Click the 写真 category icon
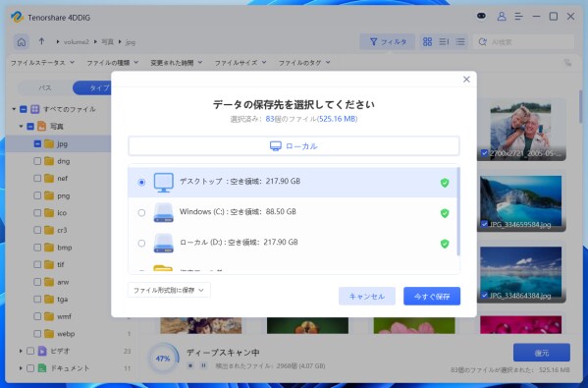The height and width of the screenshot is (388, 588). coord(41,127)
